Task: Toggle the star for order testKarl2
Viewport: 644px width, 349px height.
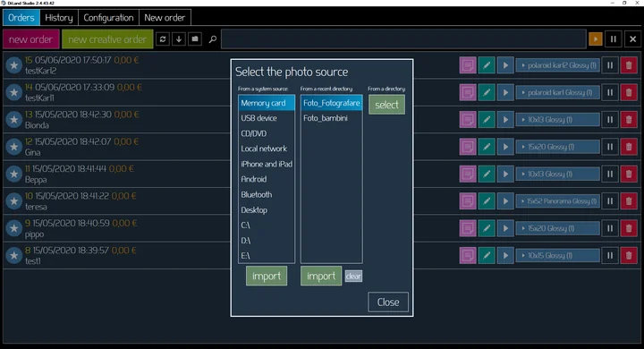Action: pos(14,65)
